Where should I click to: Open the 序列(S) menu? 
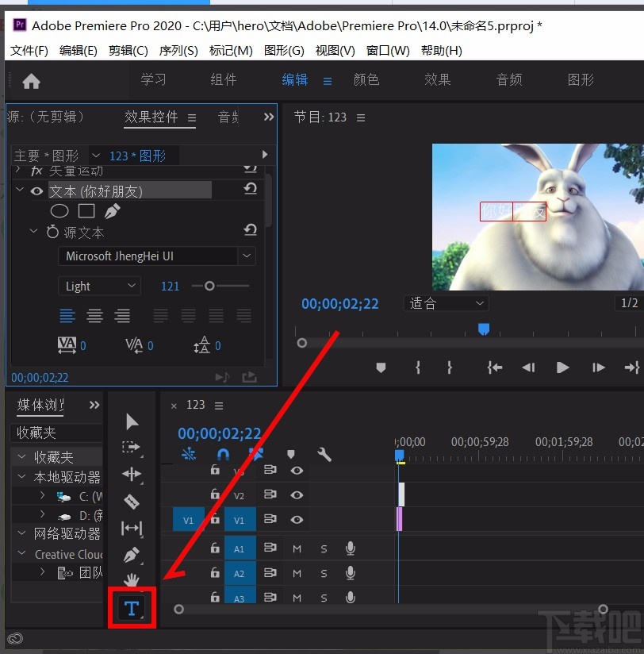[178, 51]
